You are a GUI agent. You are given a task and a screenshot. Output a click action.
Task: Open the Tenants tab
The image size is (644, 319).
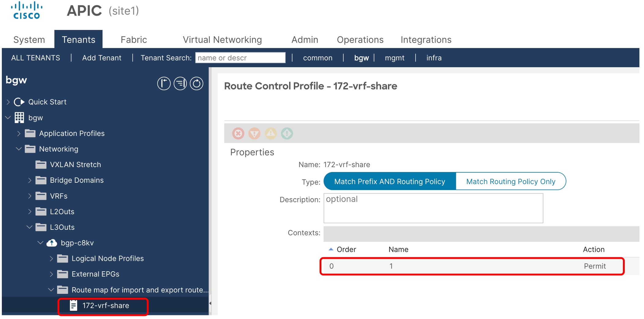[79, 39]
